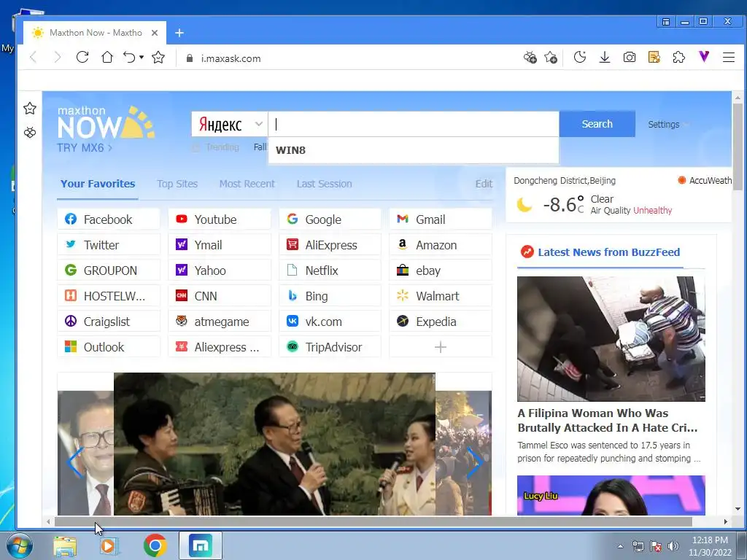This screenshot has height=560, width=747.
Task: Click the volume speaker tray icon
Action: (x=673, y=545)
